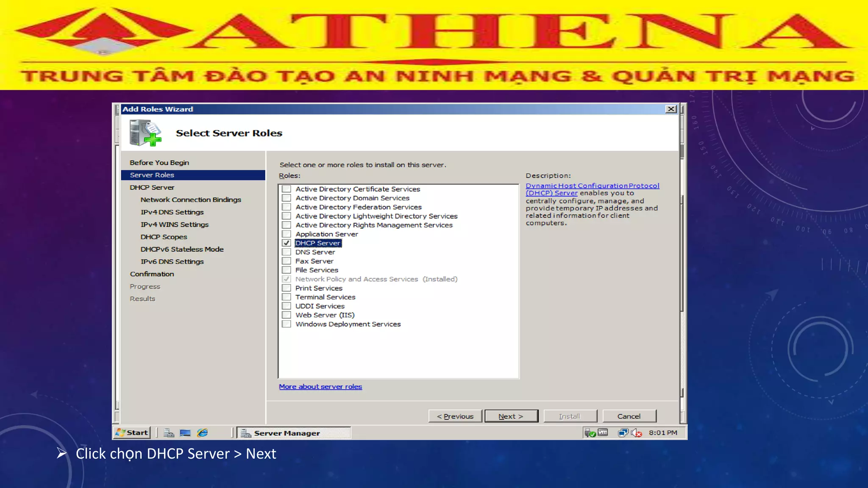Click the muted volume tray icon
This screenshot has width=868, height=488.
(x=636, y=433)
